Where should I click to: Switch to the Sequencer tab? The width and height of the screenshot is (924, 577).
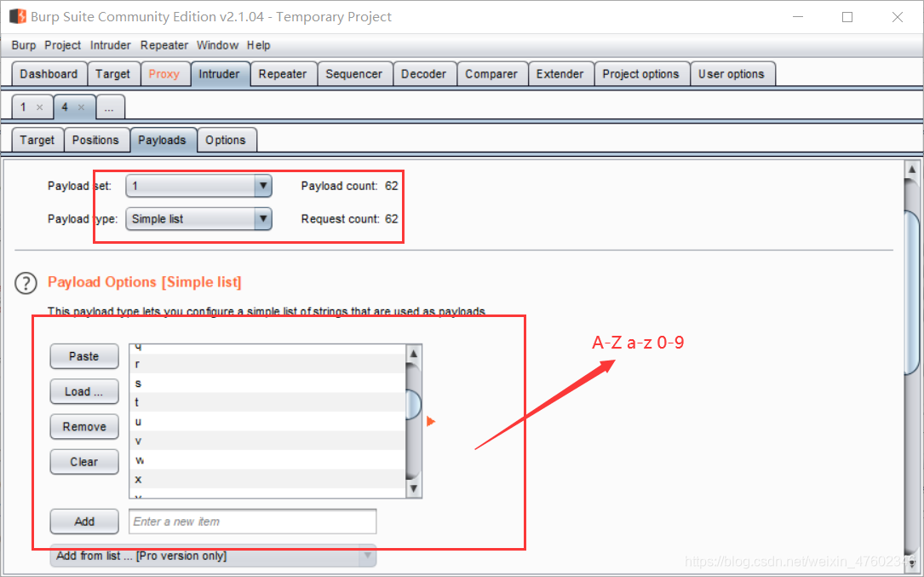[354, 74]
